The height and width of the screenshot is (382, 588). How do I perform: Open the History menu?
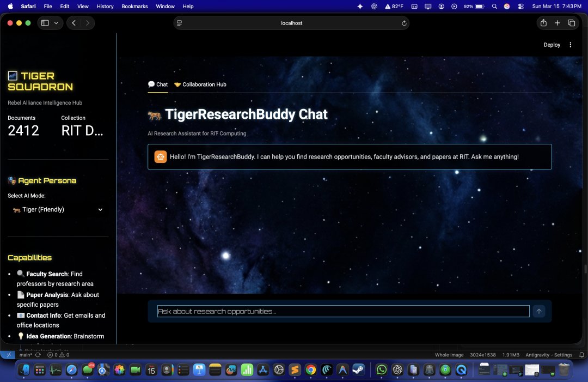pyautogui.click(x=105, y=7)
